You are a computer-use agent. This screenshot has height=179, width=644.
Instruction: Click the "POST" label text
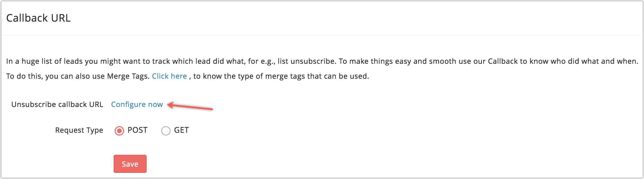[x=137, y=130]
